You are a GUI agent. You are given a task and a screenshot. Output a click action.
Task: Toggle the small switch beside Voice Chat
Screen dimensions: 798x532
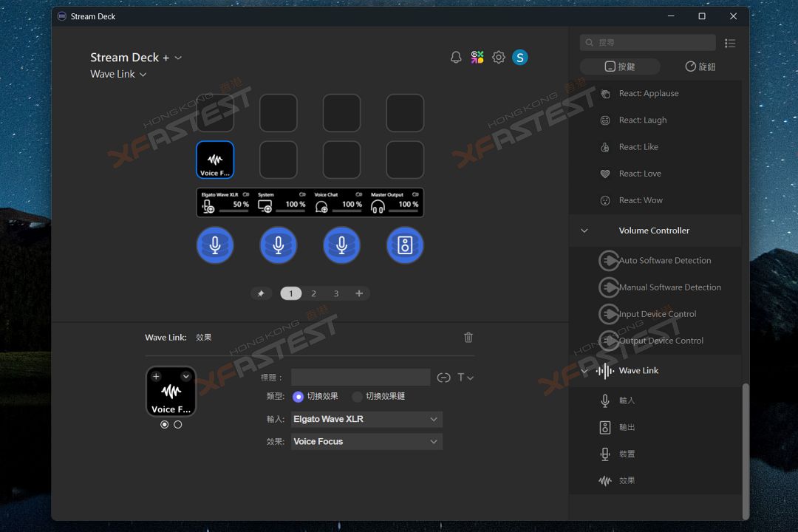pyautogui.click(x=359, y=194)
